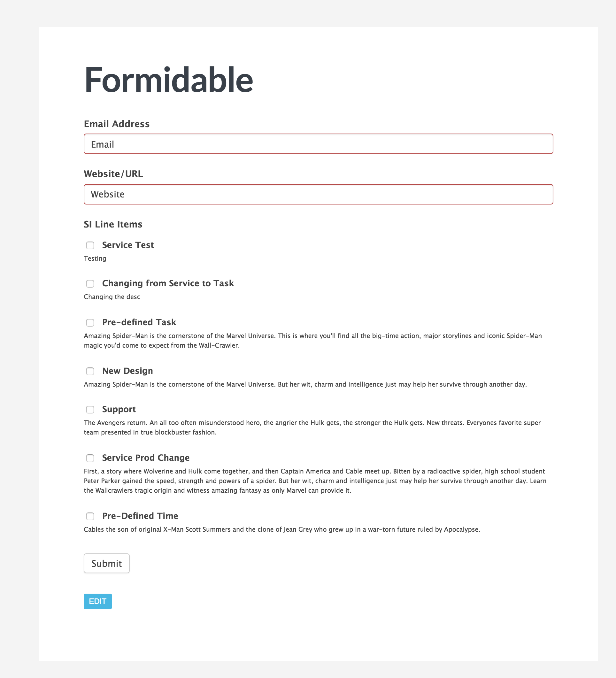Check the Service Prod Change checkbox
The height and width of the screenshot is (678, 616).
click(90, 458)
